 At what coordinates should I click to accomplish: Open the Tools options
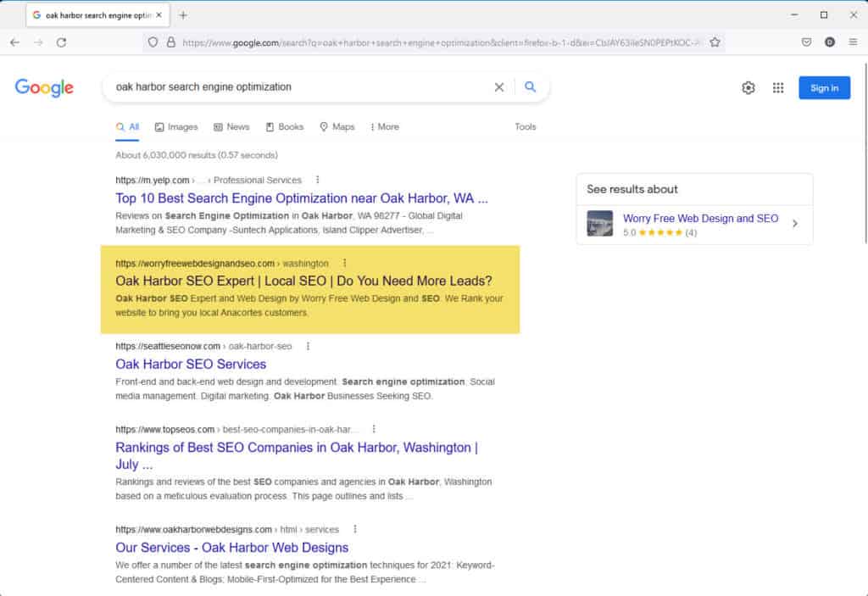(x=526, y=127)
